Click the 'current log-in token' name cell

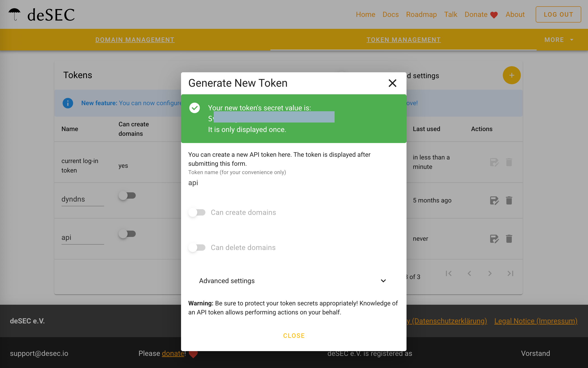tap(80, 166)
